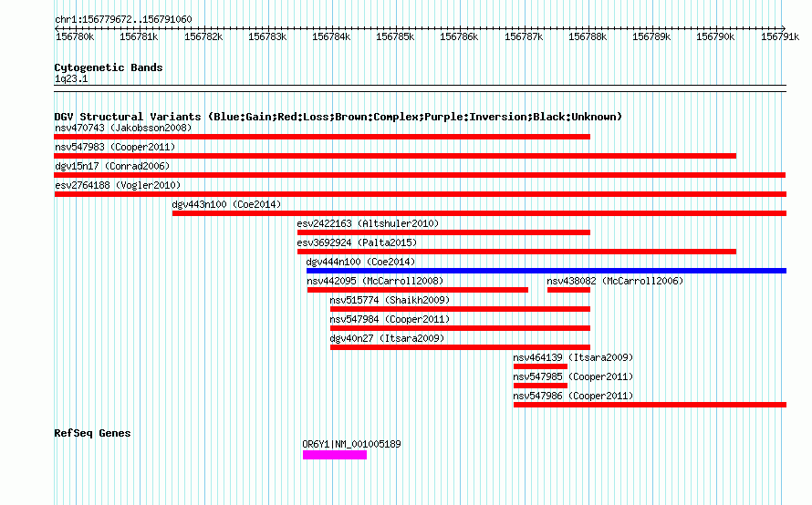Image resolution: width=812 pixels, height=505 pixels.
Task: Select the nsv442095 red bar
Action: [x=417, y=290]
